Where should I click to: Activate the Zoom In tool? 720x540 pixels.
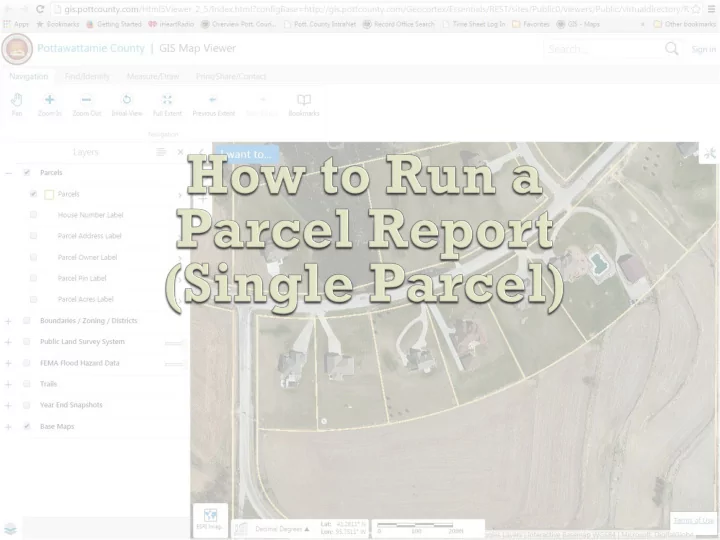click(50, 105)
